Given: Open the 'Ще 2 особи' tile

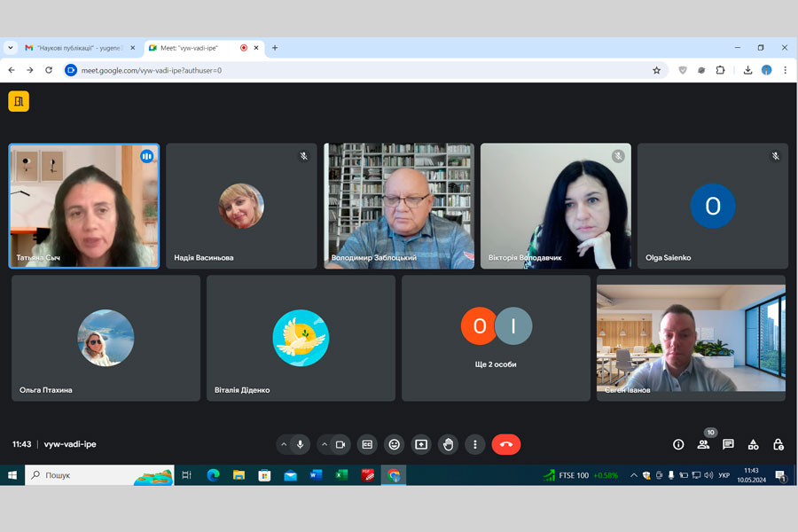Looking at the screenshot, I should coord(496,338).
